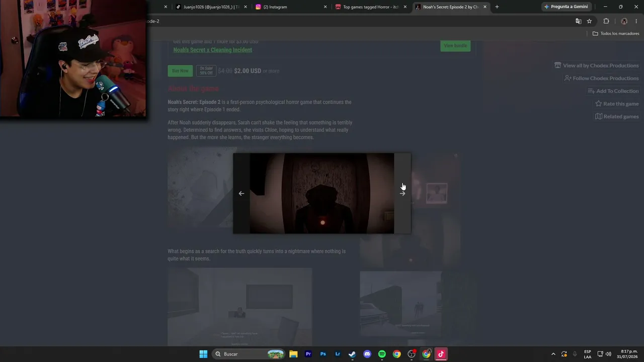Click the Buy Now button
The height and width of the screenshot is (362, 644).
[180, 71]
